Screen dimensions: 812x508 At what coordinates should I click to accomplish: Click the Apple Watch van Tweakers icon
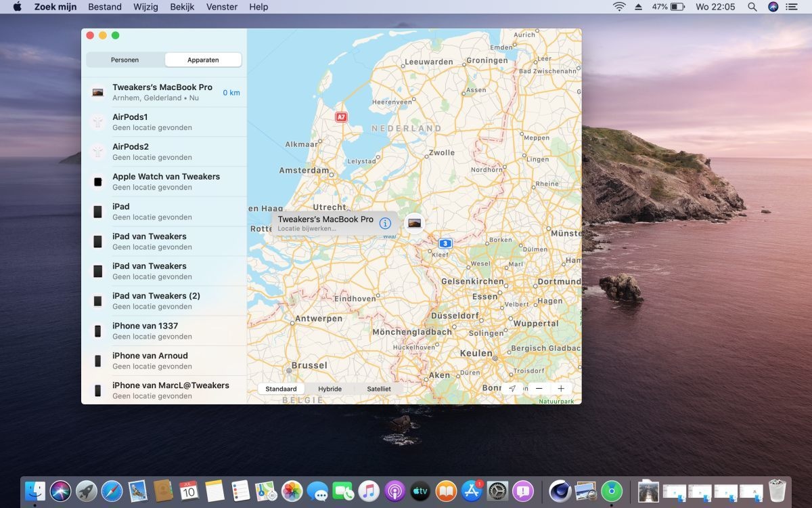pos(98,182)
